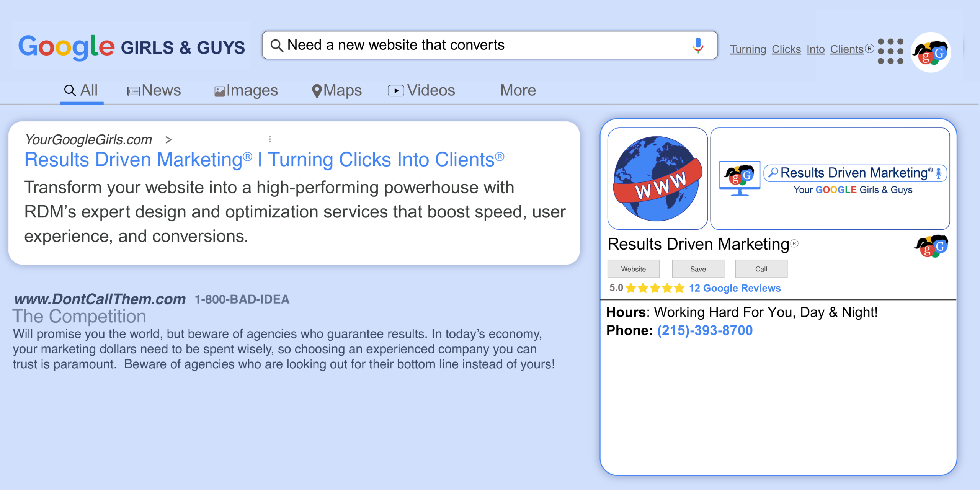Open the nine-dot apps grid icon
The width and height of the screenshot is (980, 490).
(890, 51)
